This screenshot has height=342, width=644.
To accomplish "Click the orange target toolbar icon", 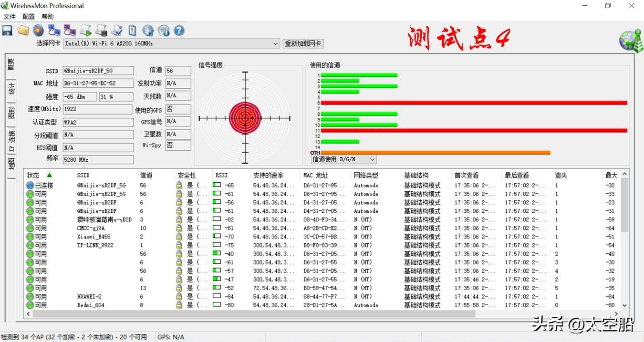I will 39,31.
